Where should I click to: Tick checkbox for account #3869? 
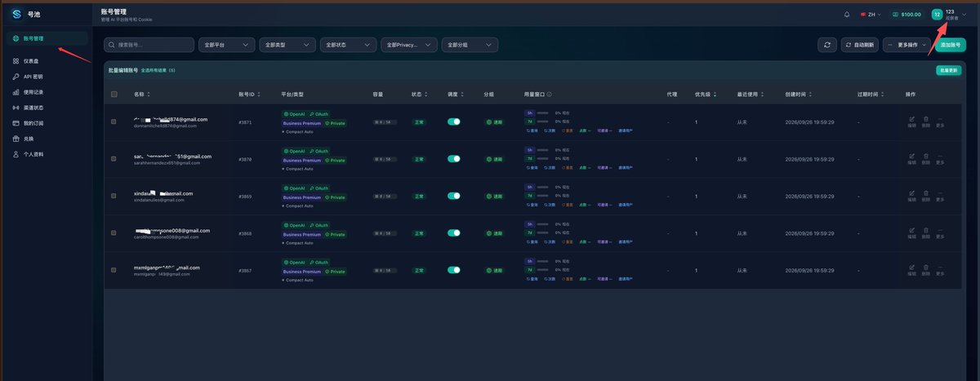tap(114, 197)
